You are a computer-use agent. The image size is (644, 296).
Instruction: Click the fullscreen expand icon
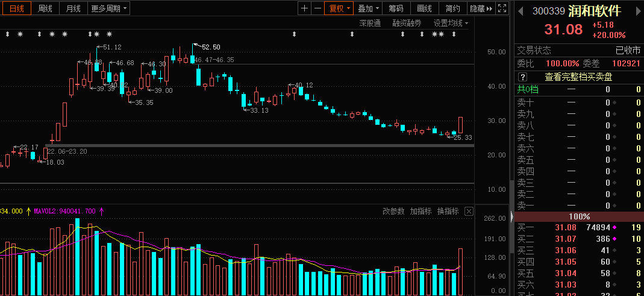tap(502, 8)
